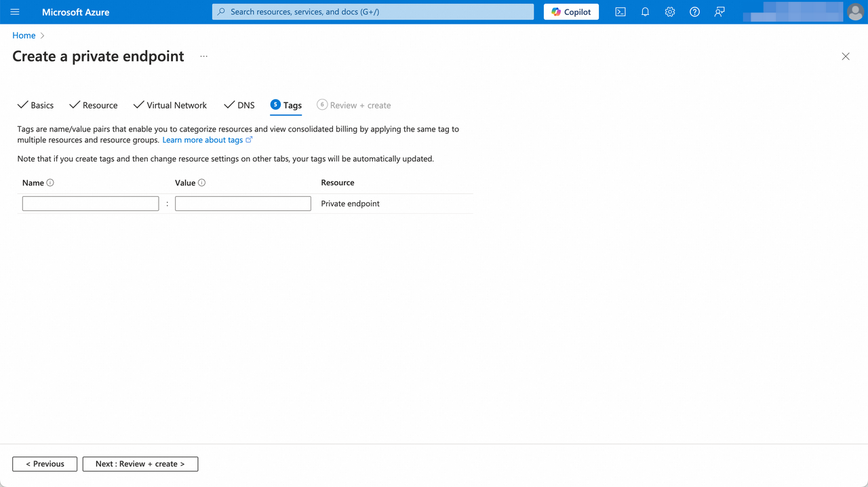Click the tag Name input field
This screenshot has height=487, width=868.
tap(90, 203)
